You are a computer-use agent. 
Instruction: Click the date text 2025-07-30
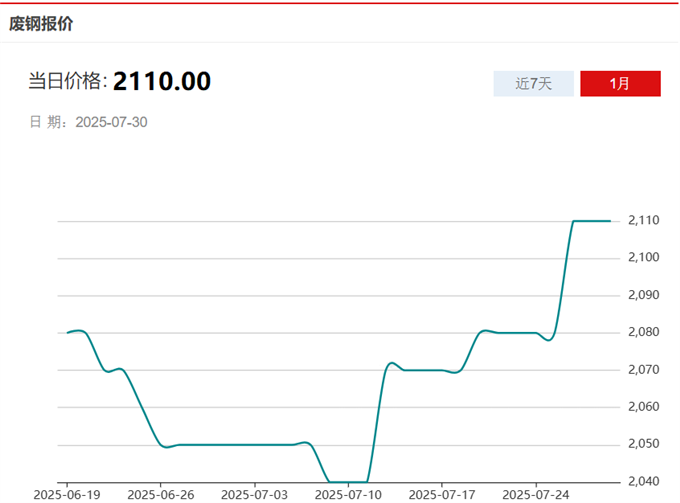point(112,122)
